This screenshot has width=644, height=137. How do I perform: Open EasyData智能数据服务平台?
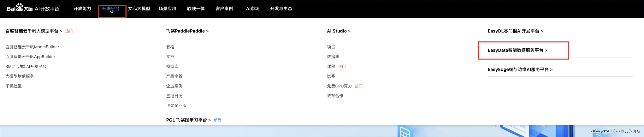coord(517,50)
